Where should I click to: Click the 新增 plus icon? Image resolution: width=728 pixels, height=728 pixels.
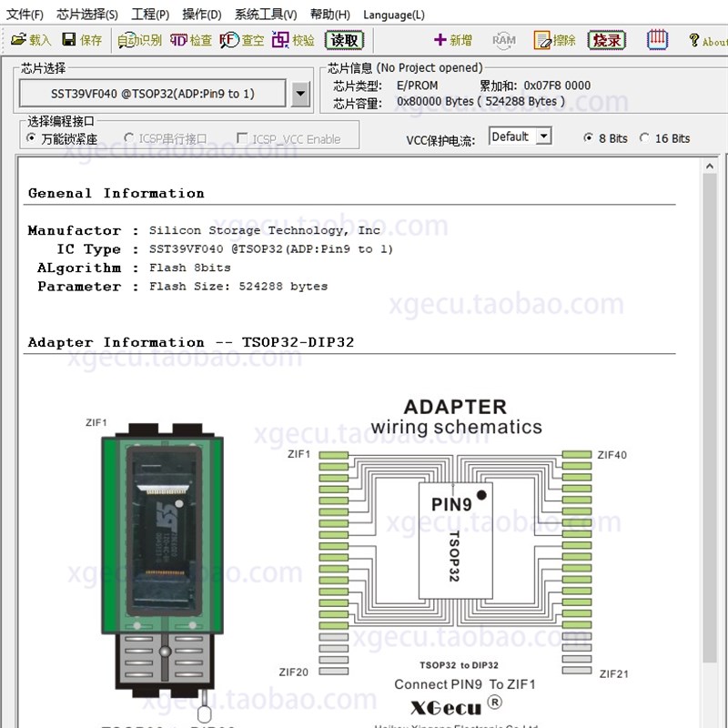pyautogui.click(x=452, y=40)
